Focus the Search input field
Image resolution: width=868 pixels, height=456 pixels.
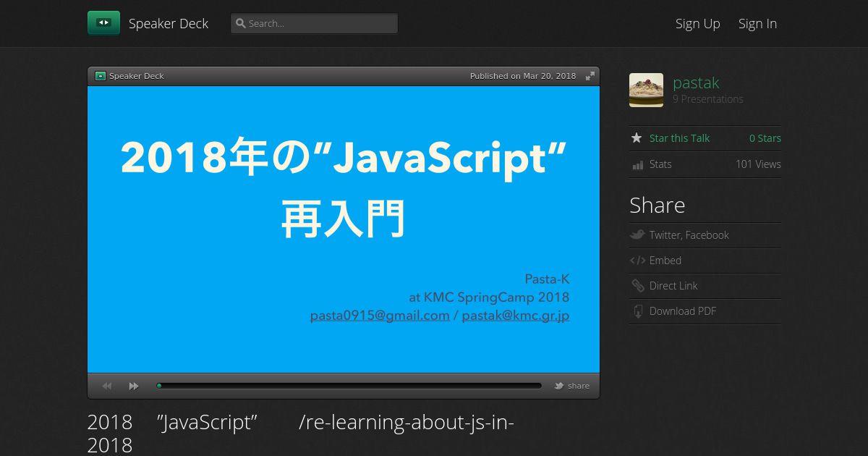tap(314, 23)
